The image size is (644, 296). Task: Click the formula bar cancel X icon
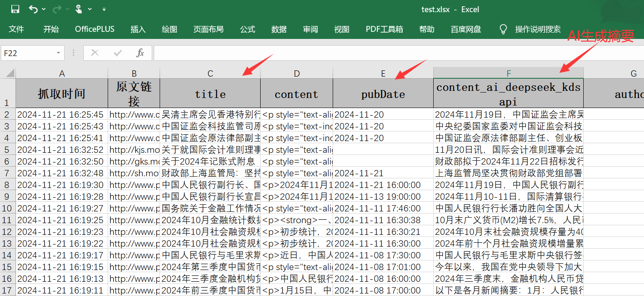tap(95, 53)
